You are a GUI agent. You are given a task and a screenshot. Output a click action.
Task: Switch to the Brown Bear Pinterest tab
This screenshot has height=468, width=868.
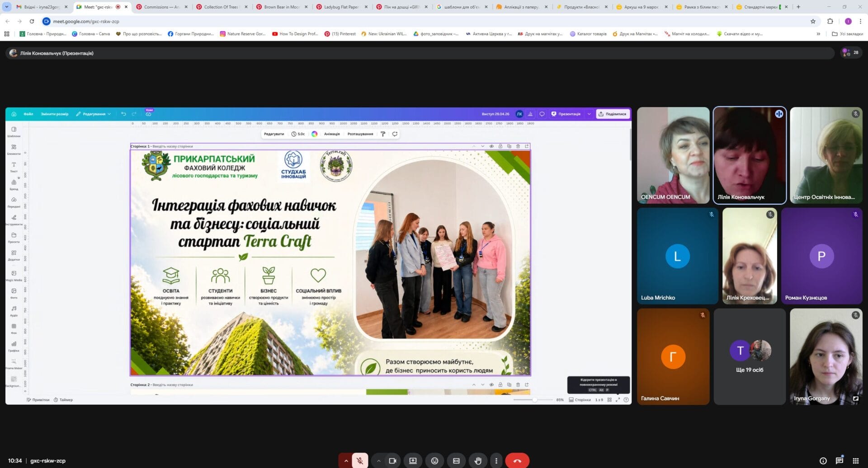[x=281, y=7]
